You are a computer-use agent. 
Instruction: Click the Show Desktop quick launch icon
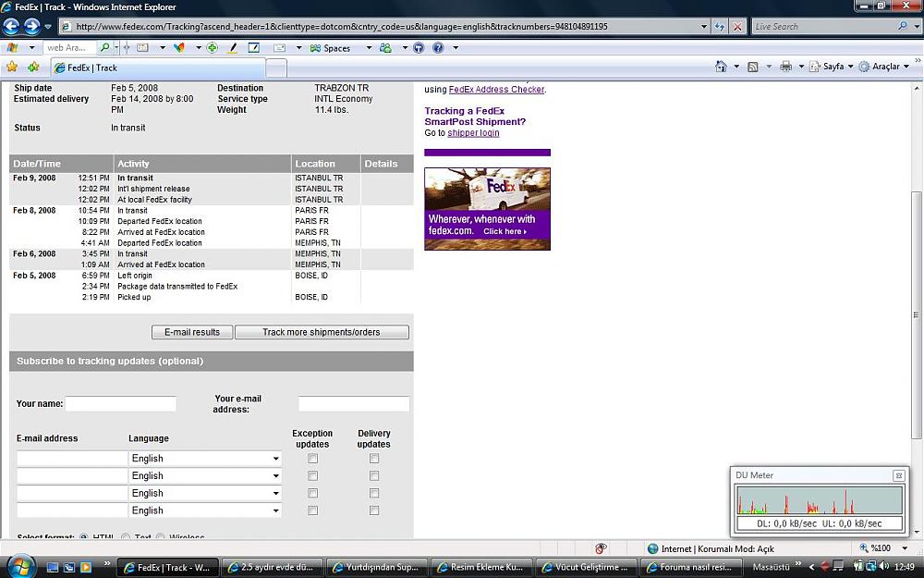pos(53,568)
